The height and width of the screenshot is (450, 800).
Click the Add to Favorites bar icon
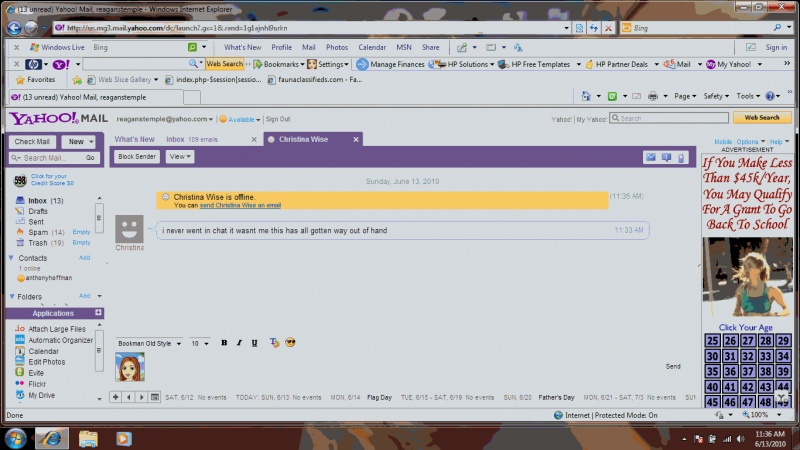77,80
